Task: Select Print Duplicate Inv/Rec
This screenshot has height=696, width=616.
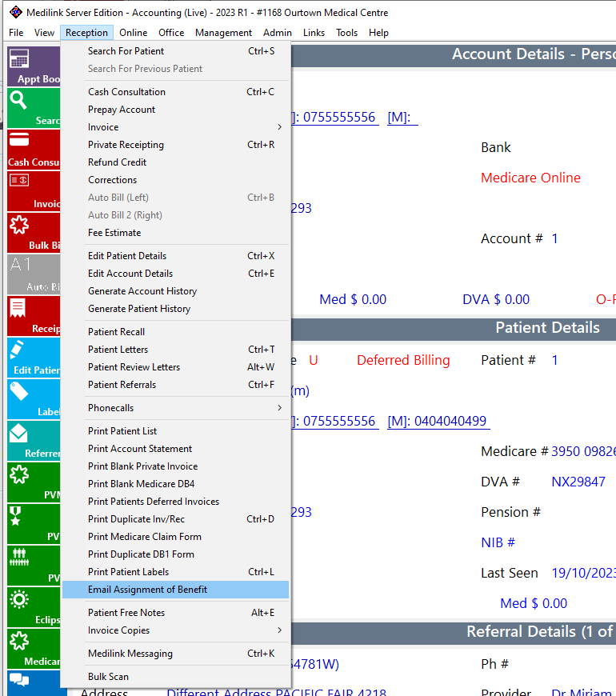Action: pos(176,519)
